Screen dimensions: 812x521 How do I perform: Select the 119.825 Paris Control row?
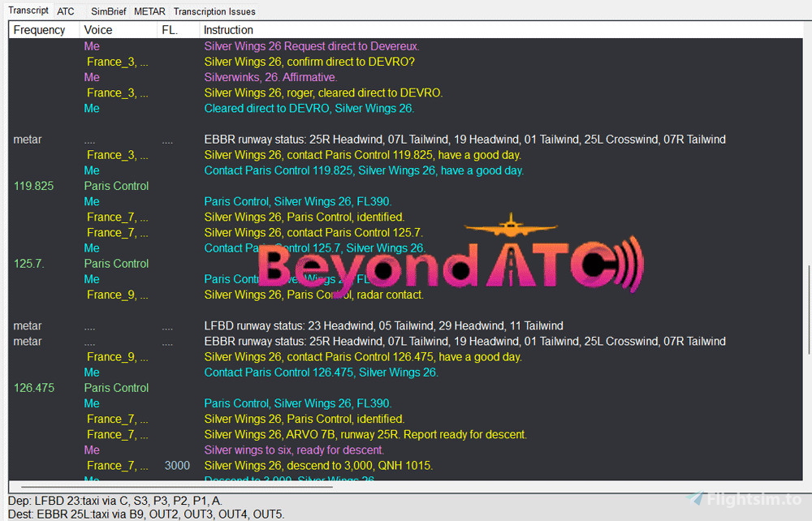tap(116, 186)
